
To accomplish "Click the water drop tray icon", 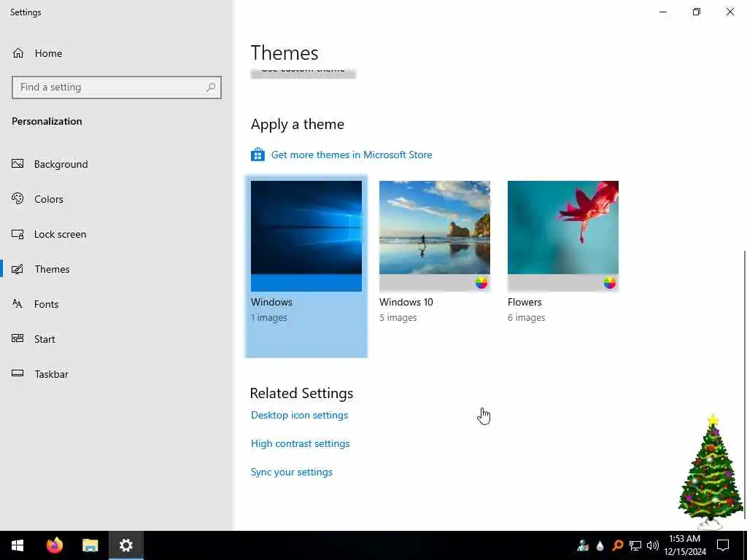I will point(600,545).
